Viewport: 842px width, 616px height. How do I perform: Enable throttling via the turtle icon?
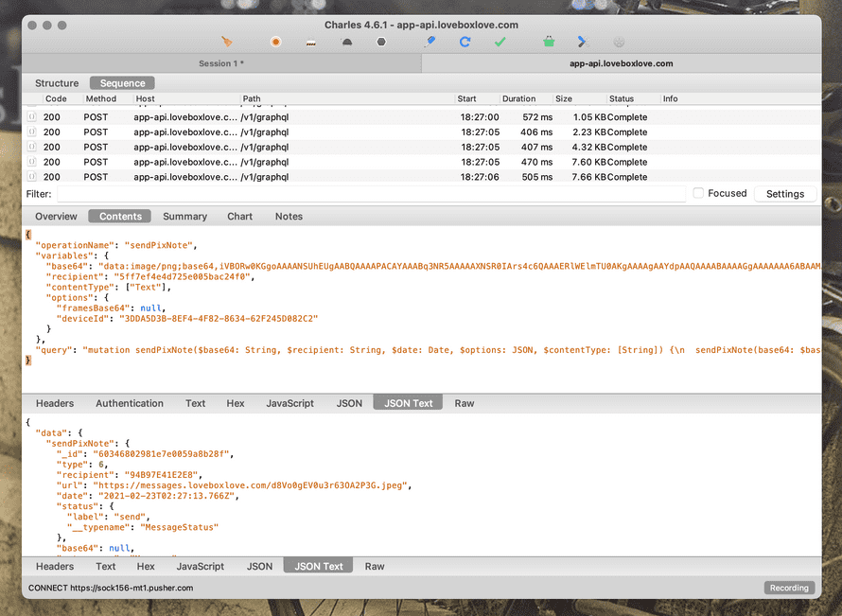(x=345, y=42)
